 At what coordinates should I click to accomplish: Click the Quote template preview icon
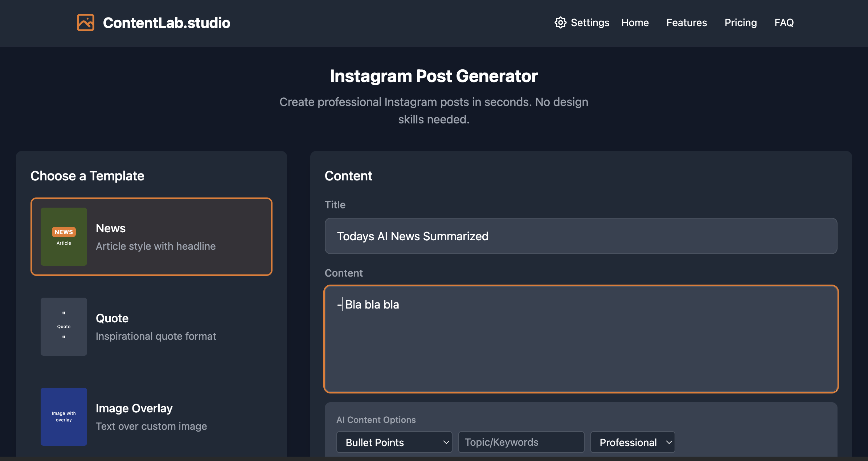coord(64,326)
